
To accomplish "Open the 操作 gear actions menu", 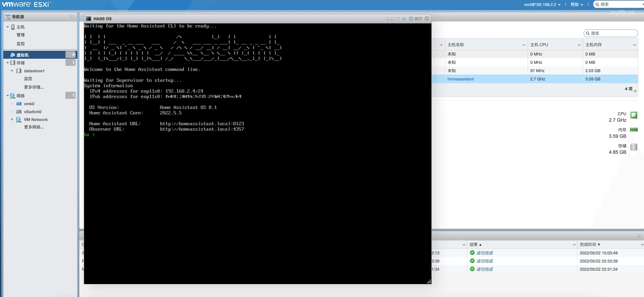I will [x=415, y=19].
